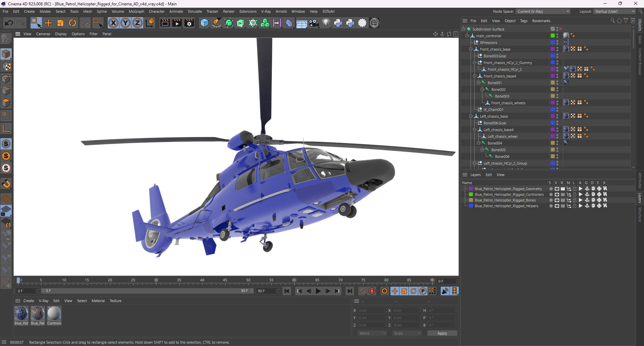Click Autokeying button
The image size is (644, 346).
[x=372, y=291]
